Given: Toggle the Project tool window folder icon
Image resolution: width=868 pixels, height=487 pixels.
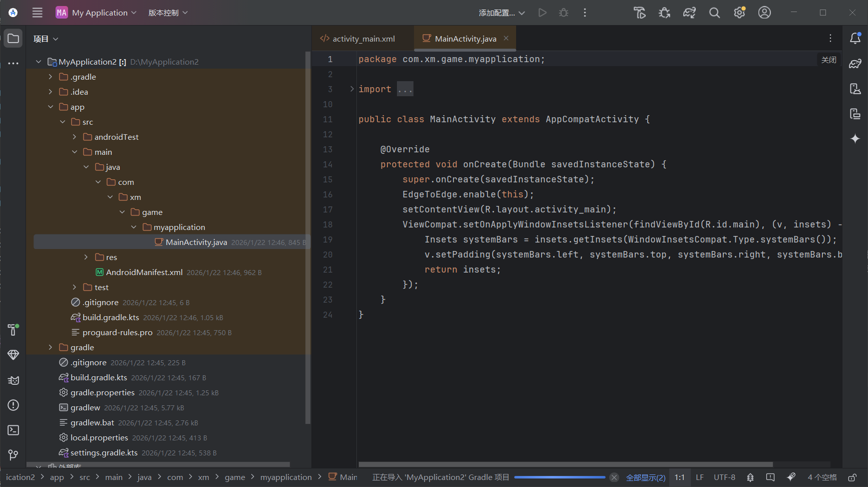Looking at the screenshot, I should (x=14, y=39).
